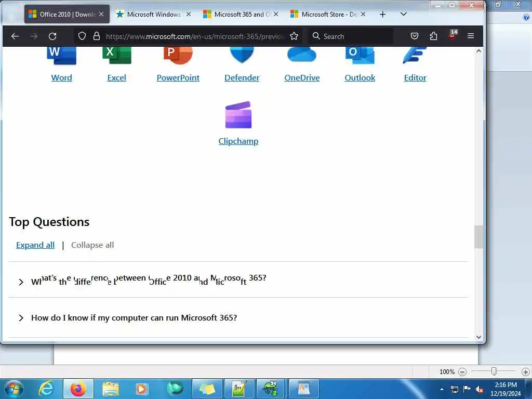Show hidden tray icons arrow
The image size is (532, 399).
coord(442,390)
